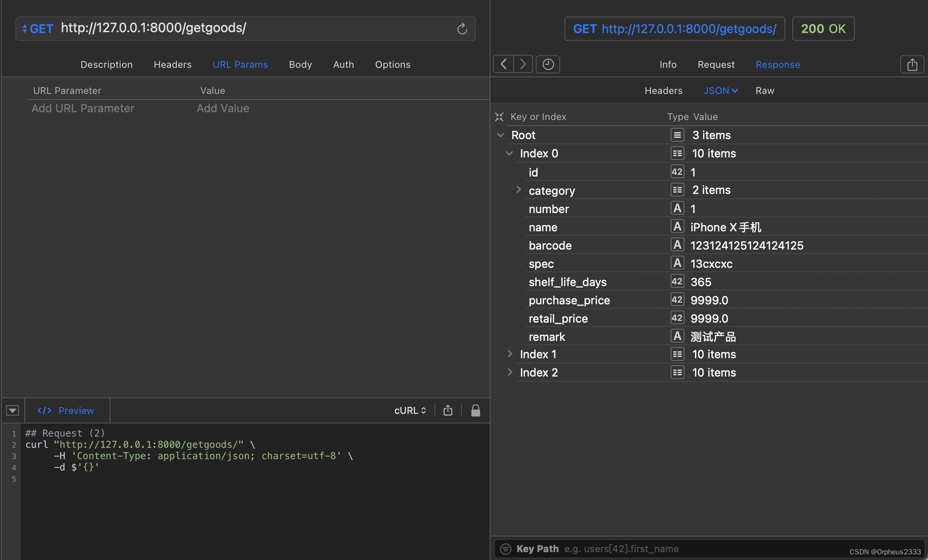This screenshot has width=928, height=560.
Task: Click collapse-all icon next to Key or Index
Action: [499, 117]
